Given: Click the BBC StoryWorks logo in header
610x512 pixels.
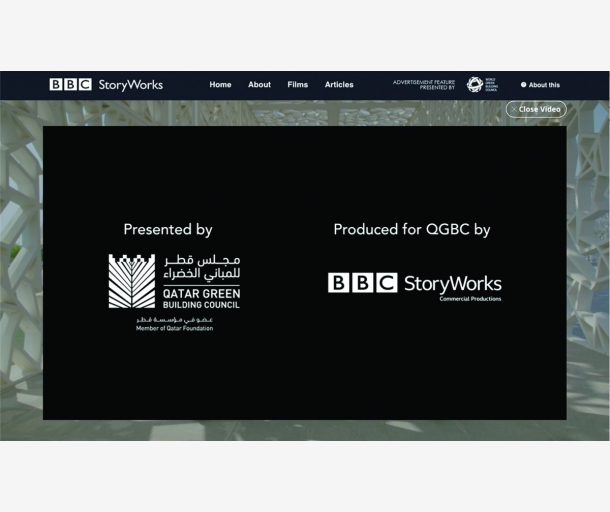Looking at the screenshot, I should pos(106,84).
